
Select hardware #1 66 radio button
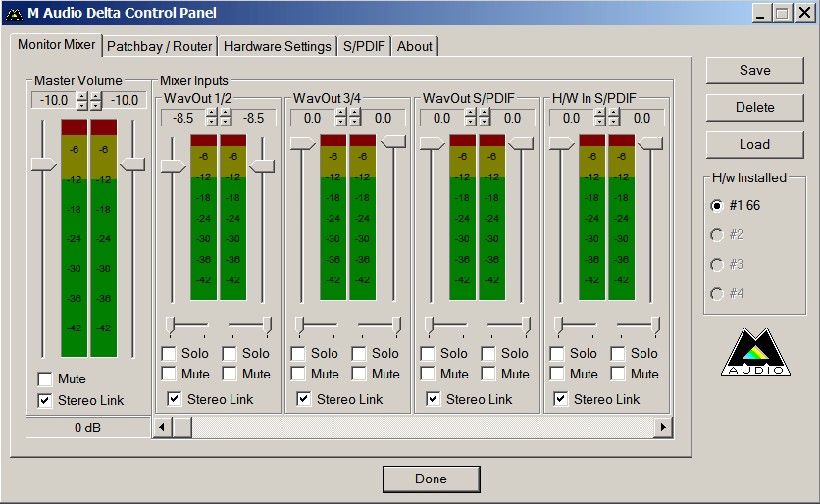pyautogui.click(x=717, y=206)
